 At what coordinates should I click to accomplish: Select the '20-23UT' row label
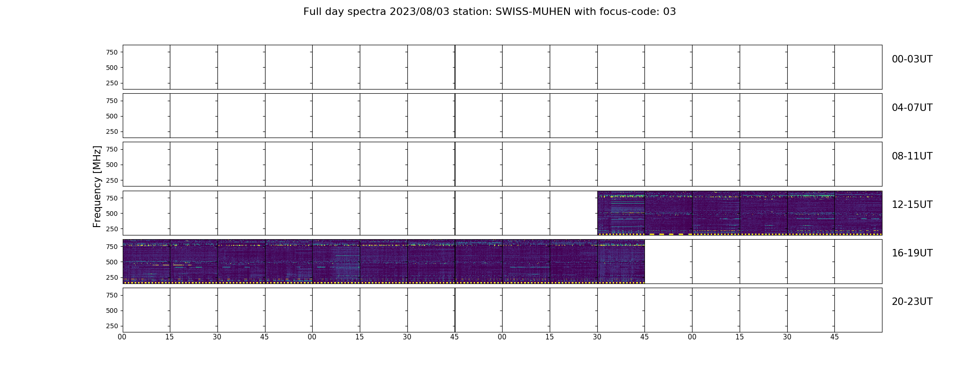tap(912, 302)
